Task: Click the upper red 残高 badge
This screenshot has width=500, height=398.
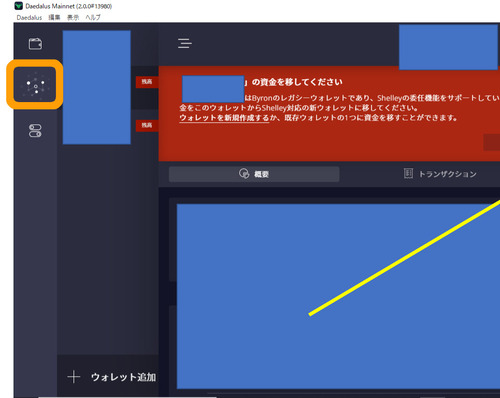Action: (x=147, y=82)
